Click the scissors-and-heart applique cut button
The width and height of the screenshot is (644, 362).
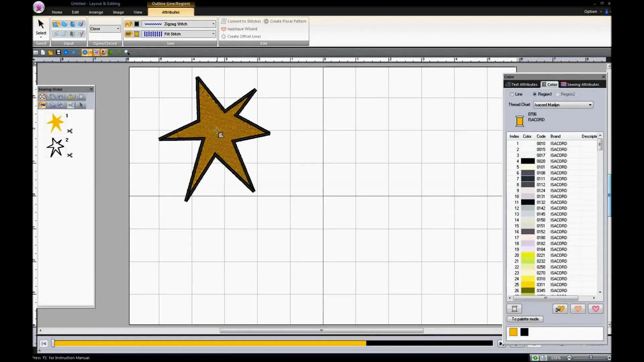pos(560,309)
